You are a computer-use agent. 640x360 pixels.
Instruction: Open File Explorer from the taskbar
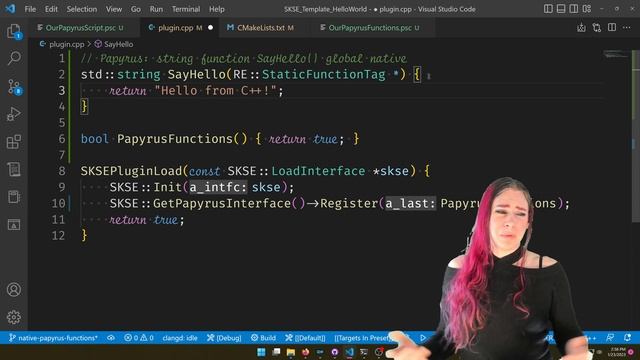[291, 352]
